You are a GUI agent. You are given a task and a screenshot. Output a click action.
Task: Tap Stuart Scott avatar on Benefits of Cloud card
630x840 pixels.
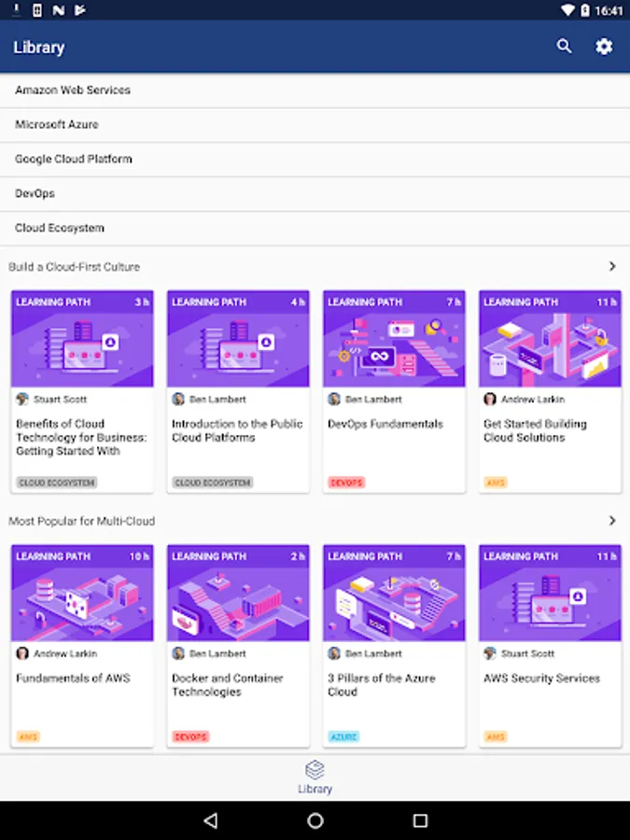click(22, 399)
